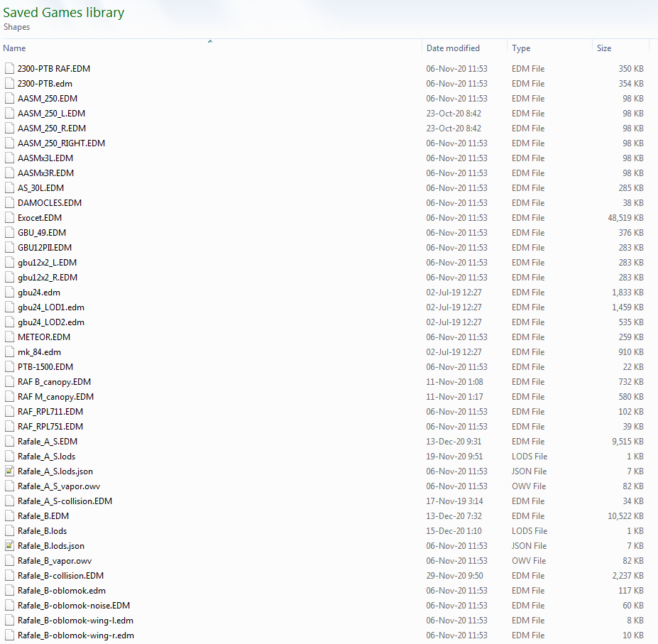Click the file icon for RAF B_canopy.EDM

click(9, 381)
